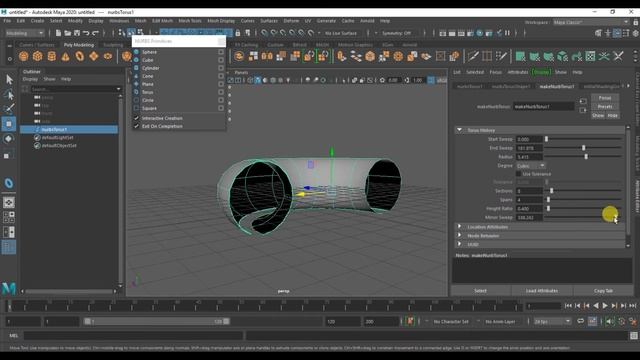Activate the Move tool in toolbox
The height and width of the screenshot is (360, 640).
click(x=9, y=124)
